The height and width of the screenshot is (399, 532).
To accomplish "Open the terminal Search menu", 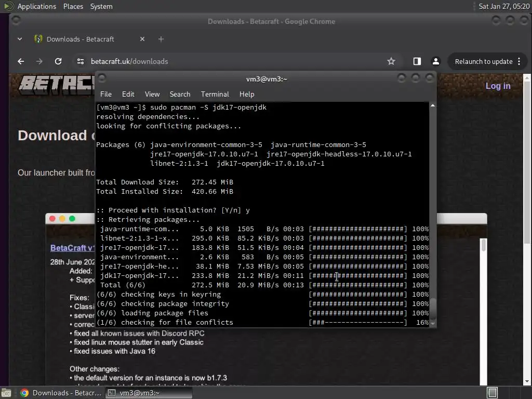I will (x=180, y=95).
